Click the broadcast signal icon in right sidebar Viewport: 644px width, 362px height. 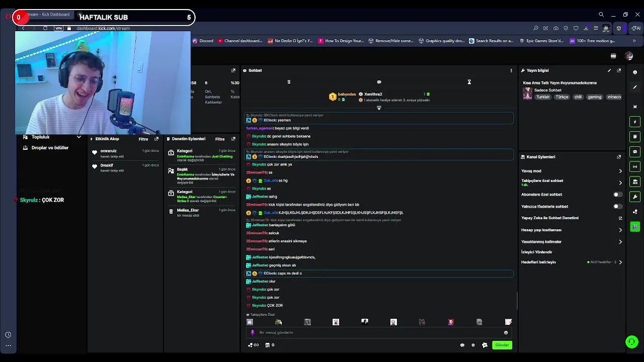635,166
